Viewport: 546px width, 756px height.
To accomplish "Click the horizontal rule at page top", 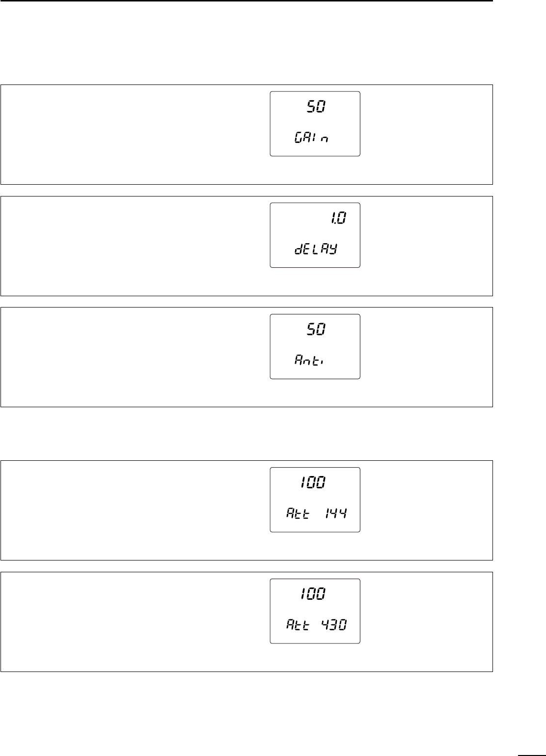I will 246,1.
